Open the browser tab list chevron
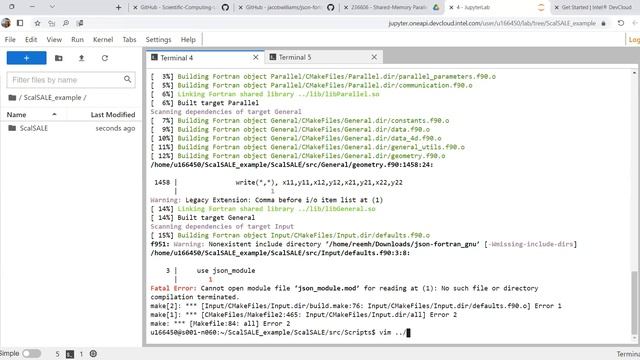The image size is (640, 360). pyautogui.click(x=52, y=7)
